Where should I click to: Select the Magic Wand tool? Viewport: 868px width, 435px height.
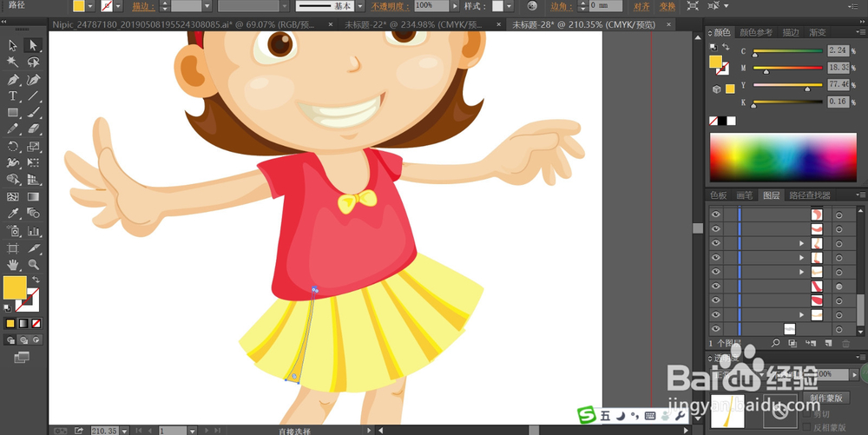click(13, 62)
